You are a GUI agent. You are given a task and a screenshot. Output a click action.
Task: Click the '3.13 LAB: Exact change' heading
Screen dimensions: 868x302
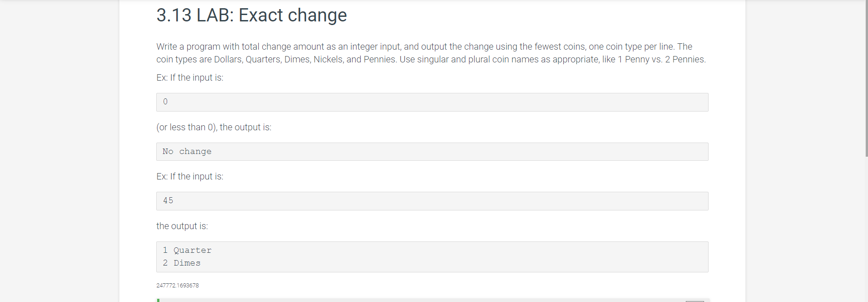pos(251,15)
